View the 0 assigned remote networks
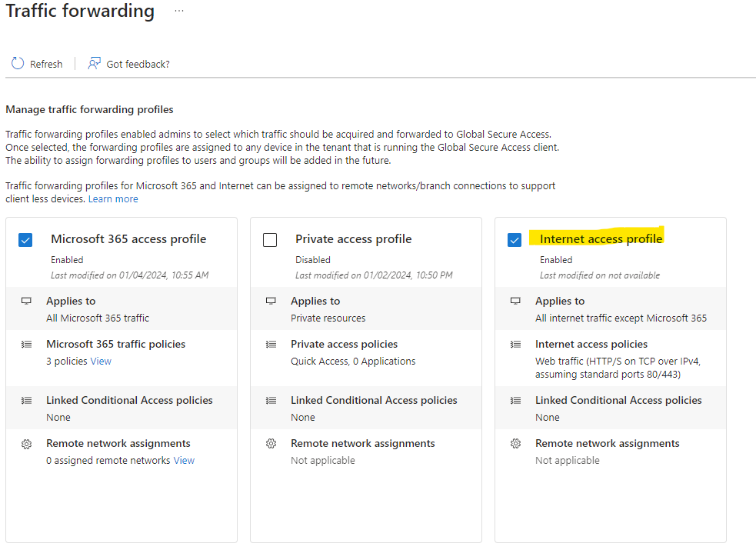The height and width of the screenshot is (550, 756). pos(184,460)
